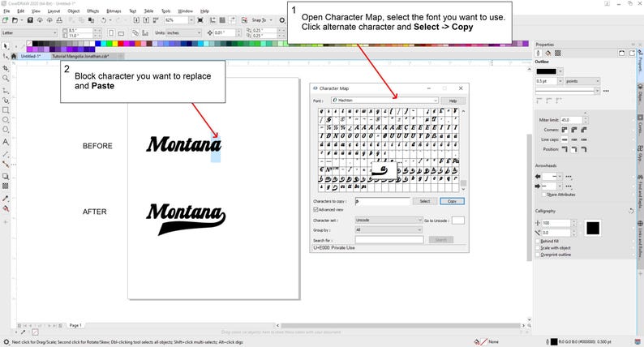The height and width of the screenshot is (347, 644).
Task: Open the Options gear icon
Action: (x=282, y=20)
